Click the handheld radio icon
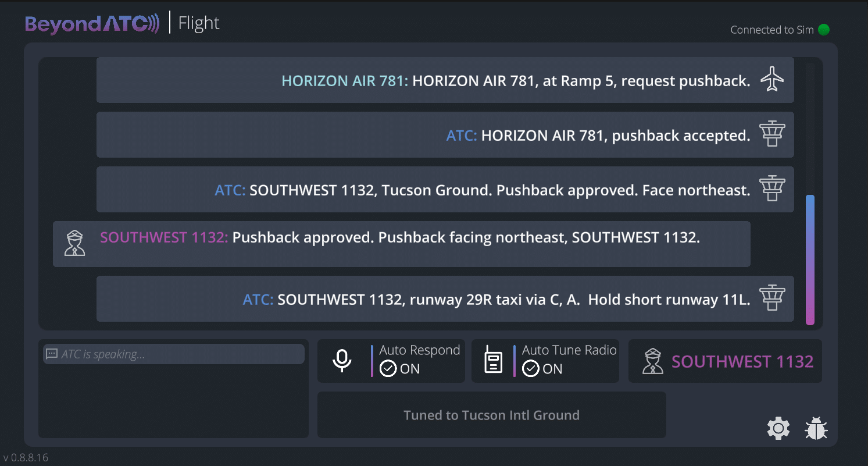 493,361
